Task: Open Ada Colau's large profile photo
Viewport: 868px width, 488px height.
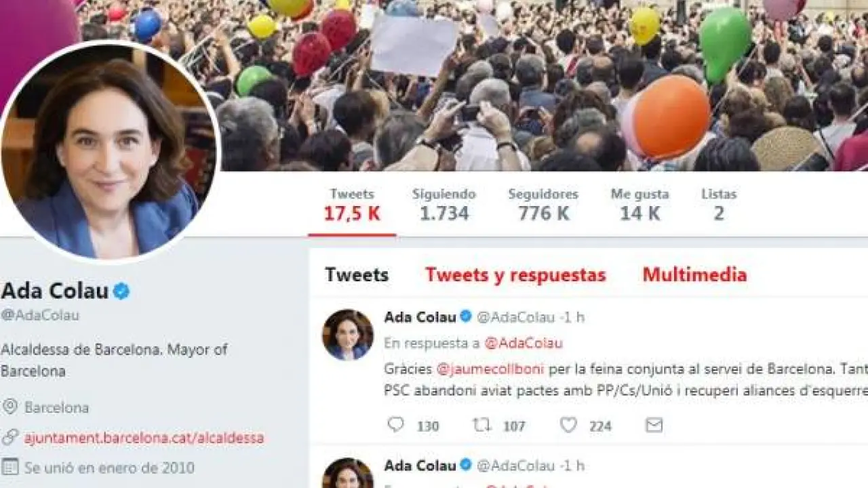Action: (108, 153)
